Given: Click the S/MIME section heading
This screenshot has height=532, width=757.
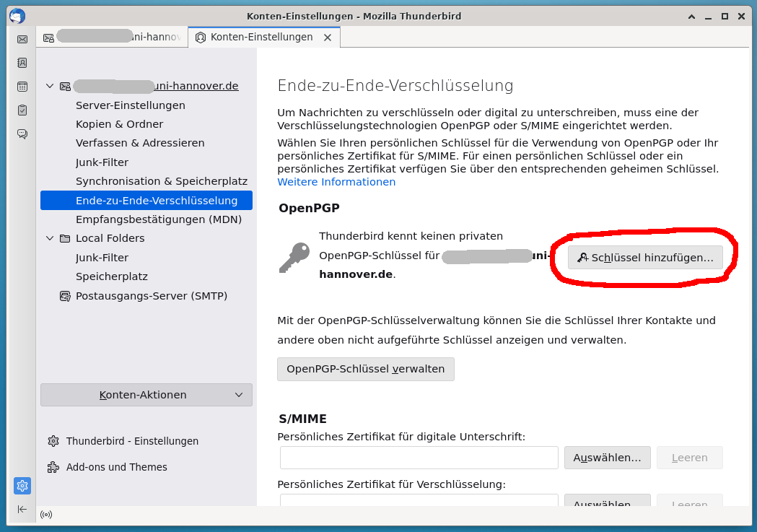Looking at the screenshot, I should (302, 419).
